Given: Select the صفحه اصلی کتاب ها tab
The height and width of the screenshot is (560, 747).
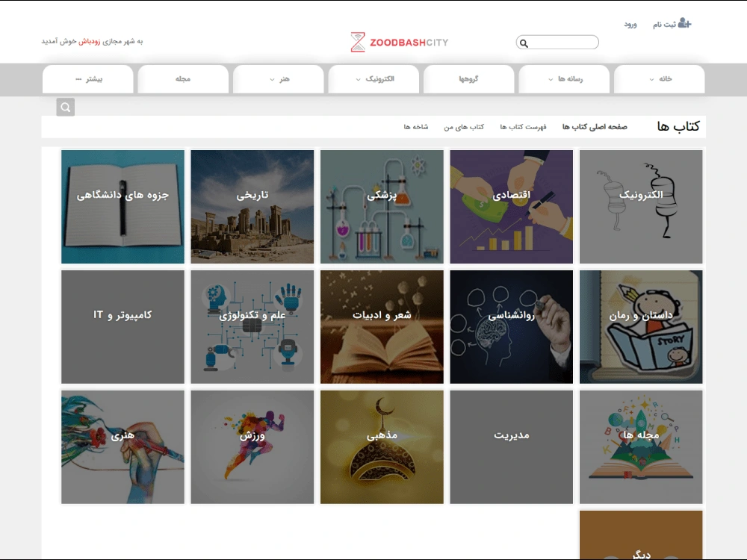Looking at the screenshot, I should tap(595, 127).
